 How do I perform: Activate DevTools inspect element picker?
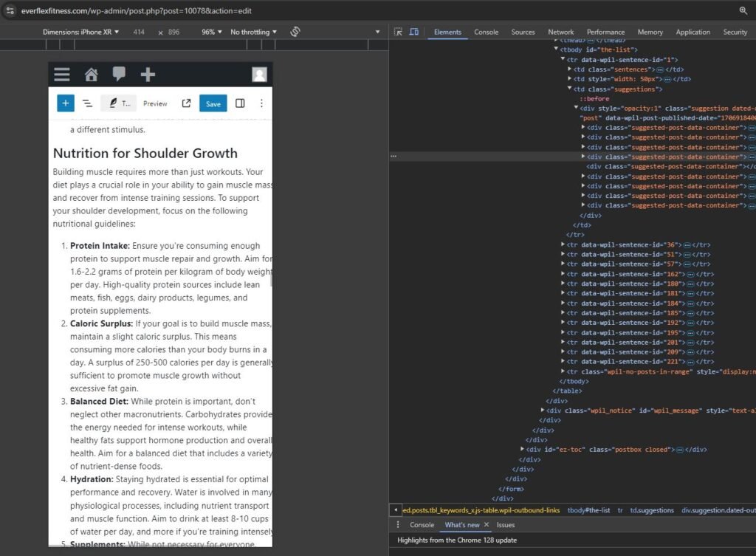click(x=398, y=32)
